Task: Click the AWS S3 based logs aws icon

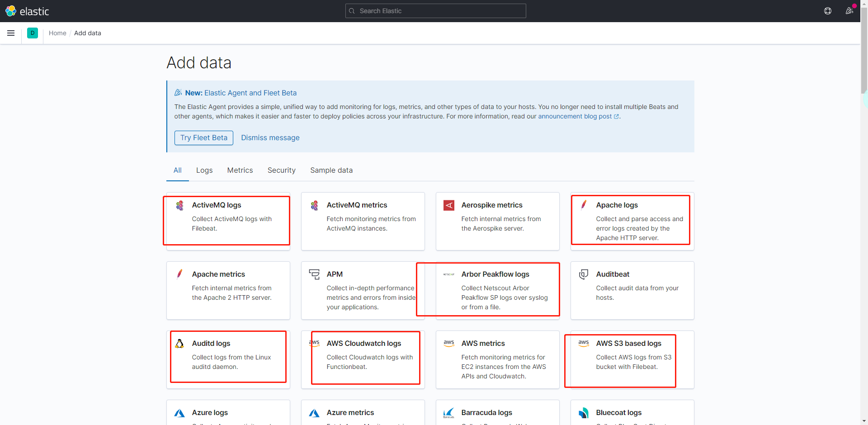Action: click(x=584, y=343)
